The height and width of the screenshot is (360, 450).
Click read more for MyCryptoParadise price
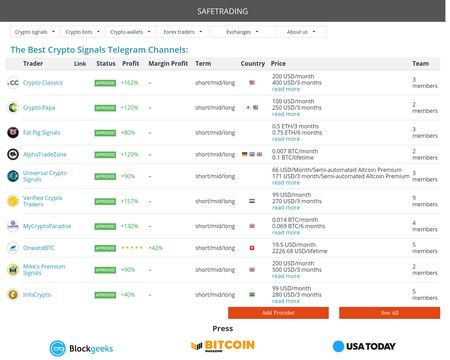click(x=286, y=233)
